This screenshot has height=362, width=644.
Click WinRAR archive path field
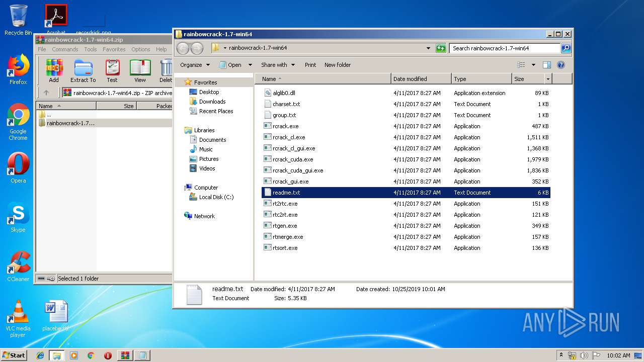click(117, 93)
